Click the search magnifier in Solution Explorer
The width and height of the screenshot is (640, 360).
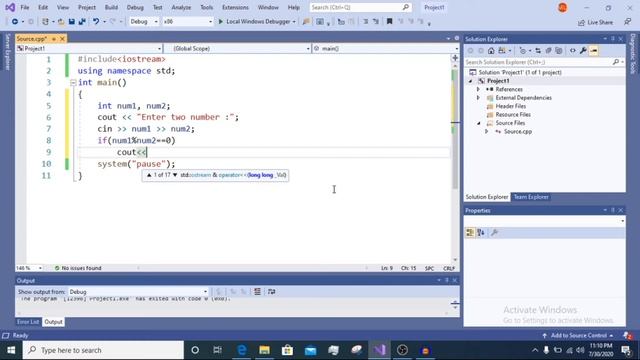[x=616, y=62]
